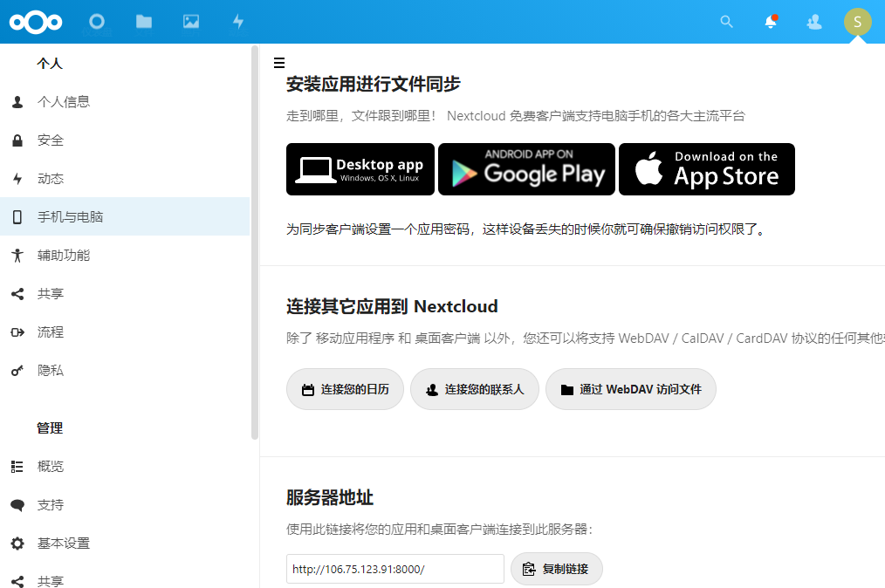Viewport: 885px width, 588px height.
Task: Open the Dashboard circle icon in header
Action: (x=97, y=22)
